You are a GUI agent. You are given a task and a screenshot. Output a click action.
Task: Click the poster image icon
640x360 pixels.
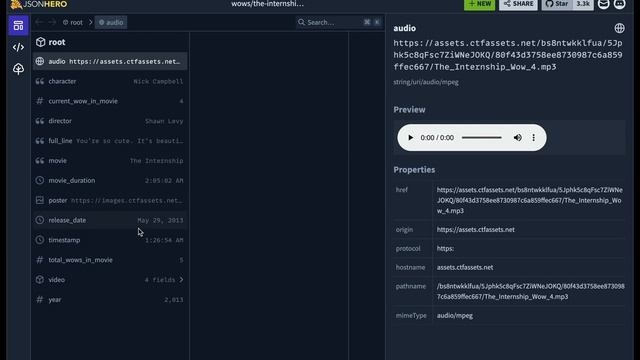click(x=40, y=200)
